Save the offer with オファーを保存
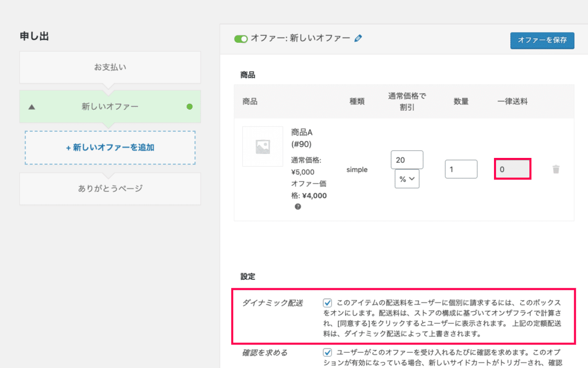This screenshot has height=368, width=588. [x=542, y=40]
